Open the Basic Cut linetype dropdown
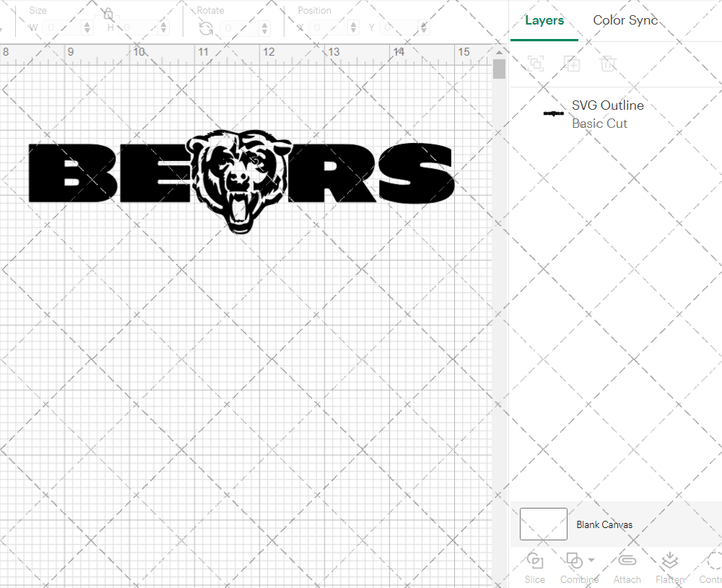 pos(600,123)
